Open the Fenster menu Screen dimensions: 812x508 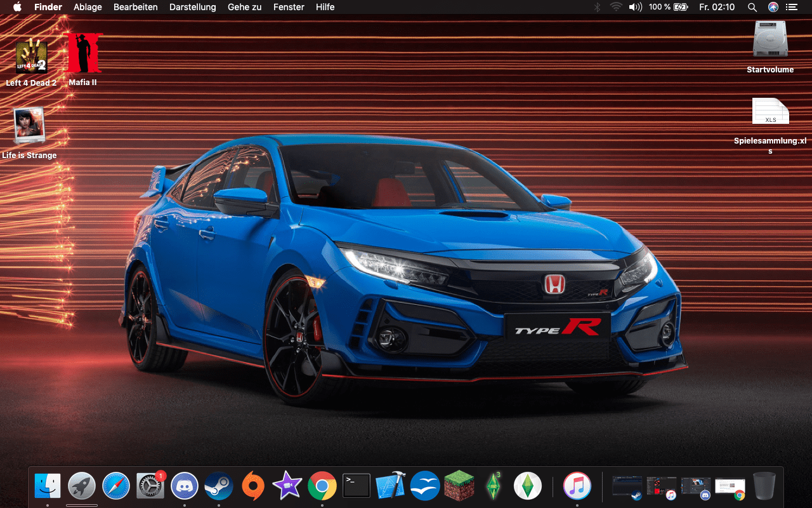(x=289, y=7)
